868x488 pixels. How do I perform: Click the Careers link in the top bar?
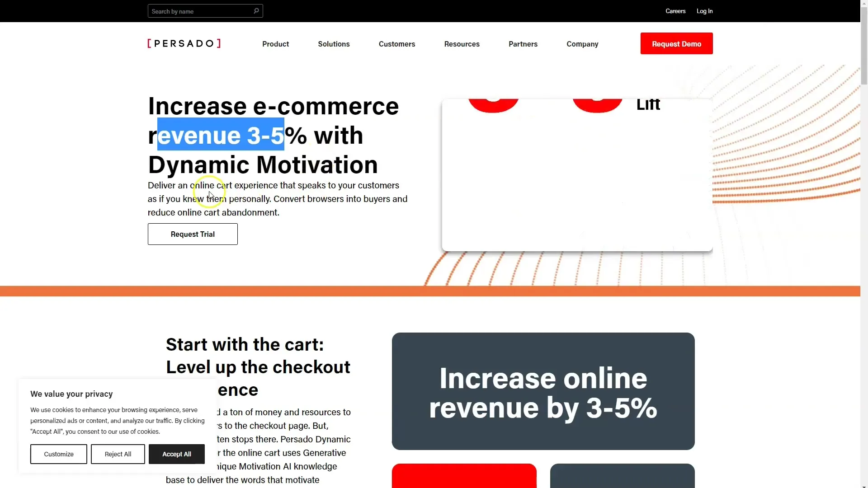click(675, 11)
